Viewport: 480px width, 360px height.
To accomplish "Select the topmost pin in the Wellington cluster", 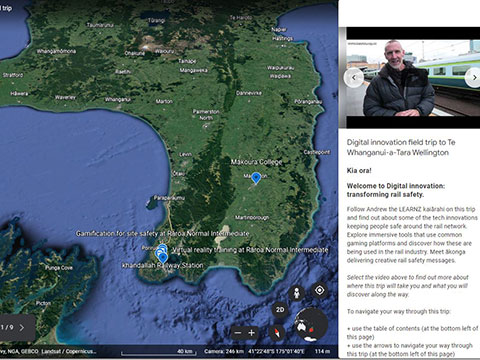I will pyautogui.click(x=162, y=248).
